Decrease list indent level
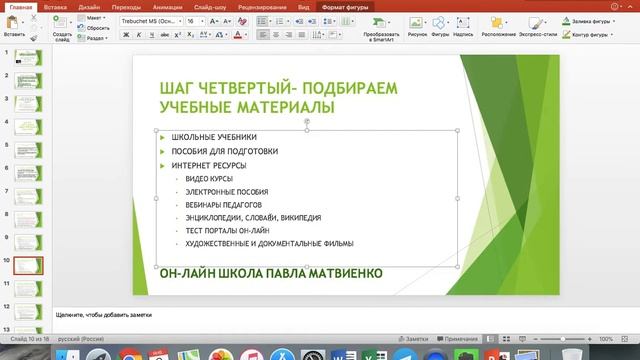Screen dimensions: 640x360 (299, 21)
